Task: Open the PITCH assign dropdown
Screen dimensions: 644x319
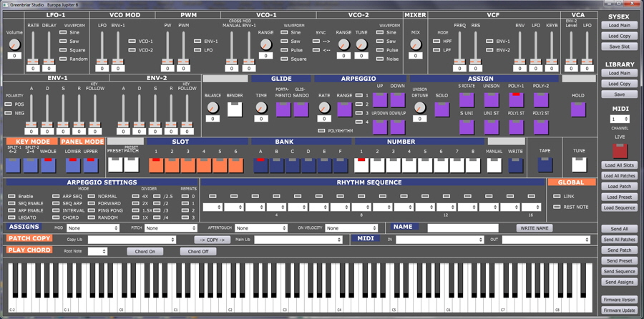Action: click(171, 228)
